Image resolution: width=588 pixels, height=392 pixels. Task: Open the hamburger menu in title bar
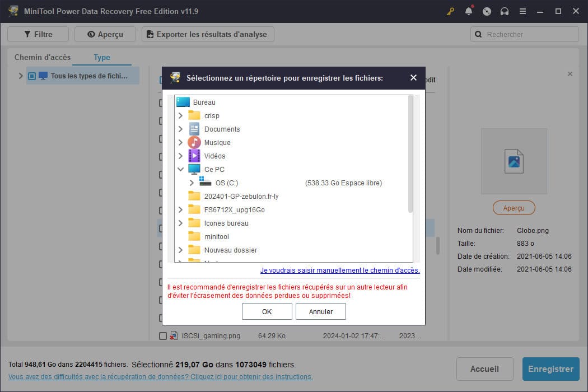click(522, 11)
